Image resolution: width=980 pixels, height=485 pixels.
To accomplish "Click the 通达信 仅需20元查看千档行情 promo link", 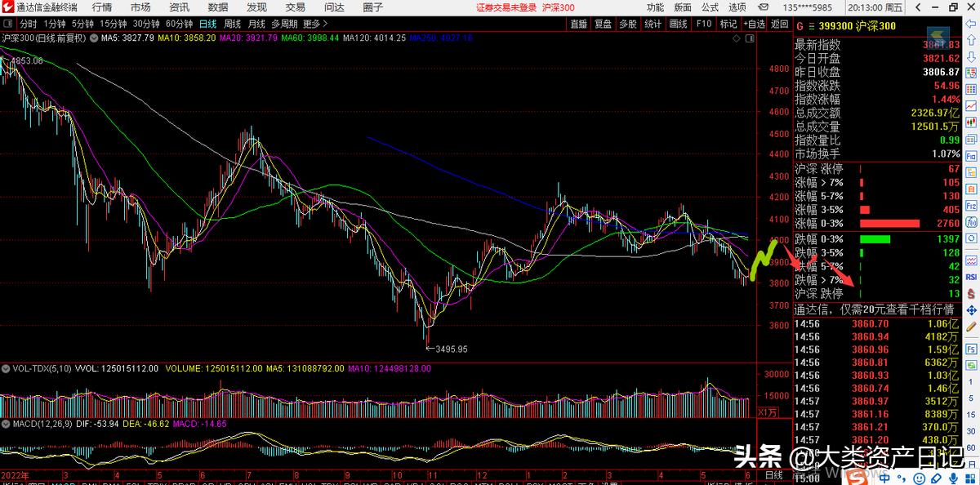I will click(x=875, y=309).
